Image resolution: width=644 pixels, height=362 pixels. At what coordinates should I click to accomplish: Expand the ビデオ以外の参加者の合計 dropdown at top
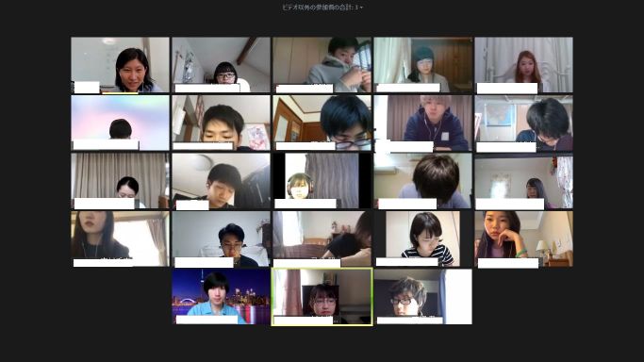(322, 7)
